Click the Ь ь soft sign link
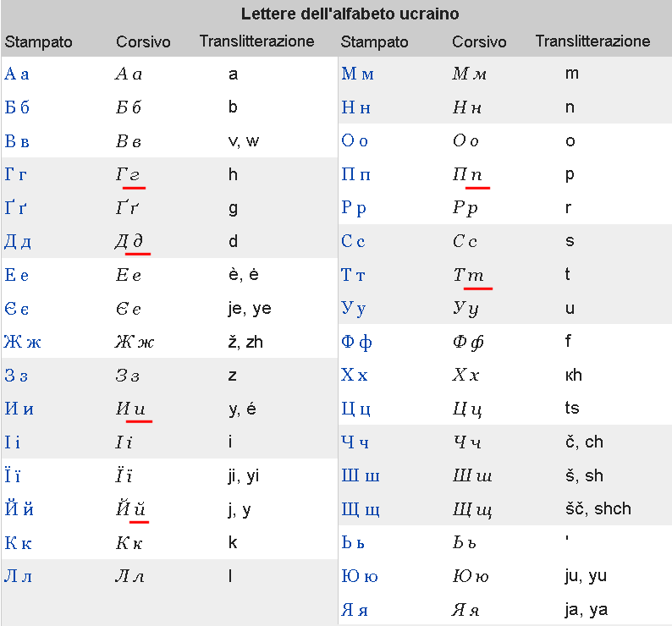This screenshot has width=672, height=626. pyautogui.click(x=355, y=543)
